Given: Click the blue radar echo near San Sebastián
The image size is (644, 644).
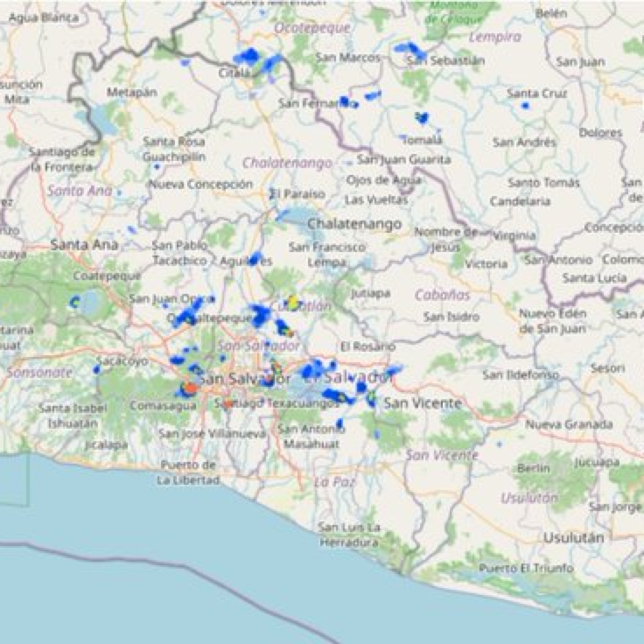Looking at the screenshot, I should pyautogui.click(x=411, y=49).
